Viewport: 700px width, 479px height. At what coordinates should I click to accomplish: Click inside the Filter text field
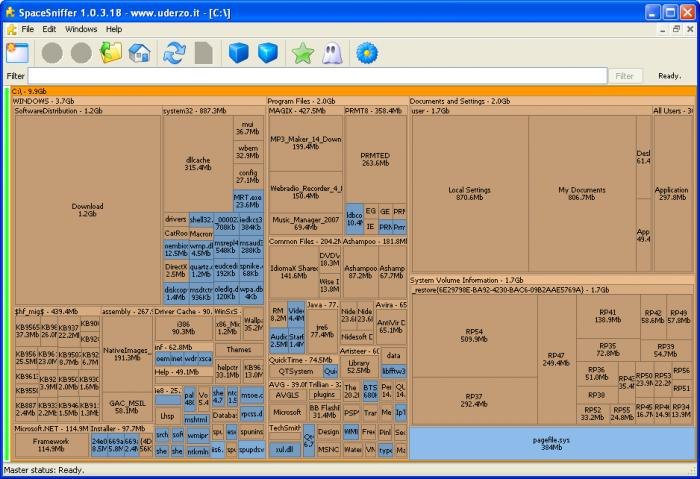click(316, 76)
